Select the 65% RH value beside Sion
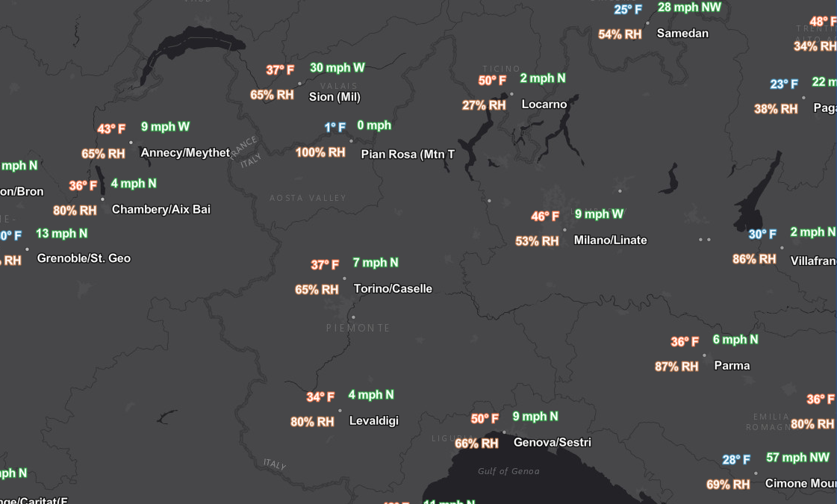Viewport: 837px width, 504px height. tap(272, 95)
